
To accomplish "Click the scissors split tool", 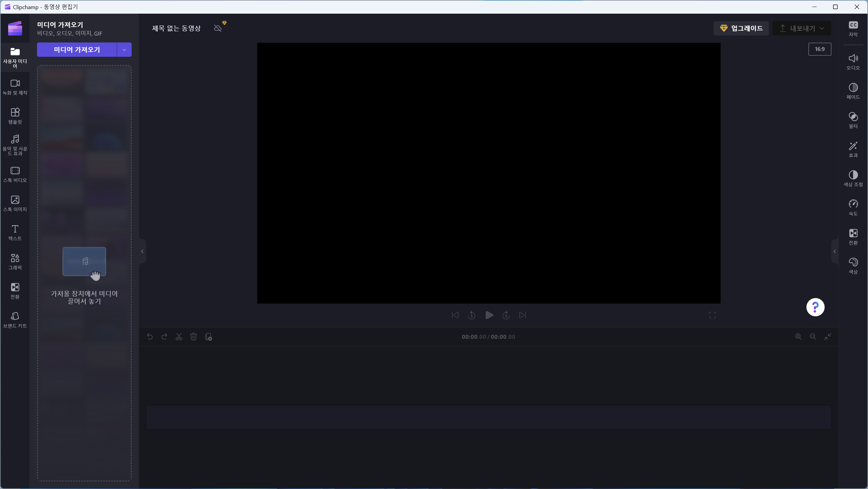I will tap(179, 337).
